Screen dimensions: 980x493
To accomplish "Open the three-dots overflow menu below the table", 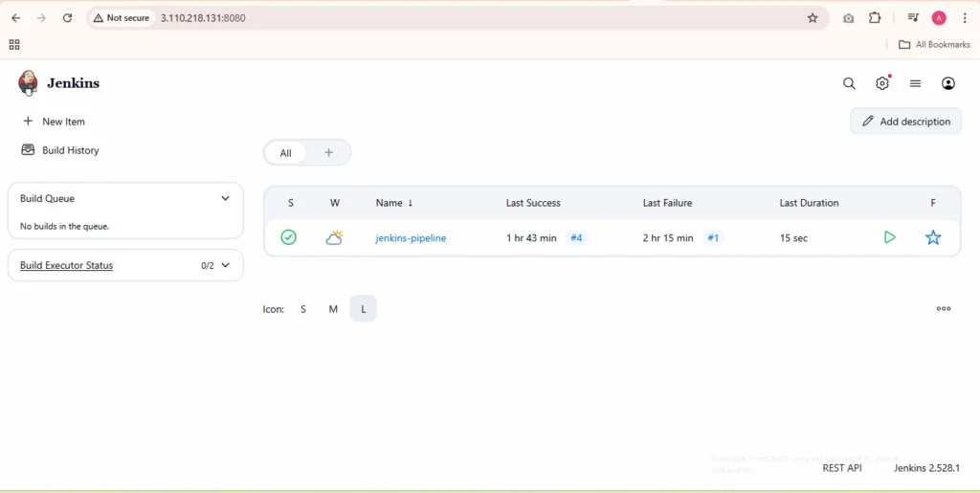I will [x=944, y=309].
